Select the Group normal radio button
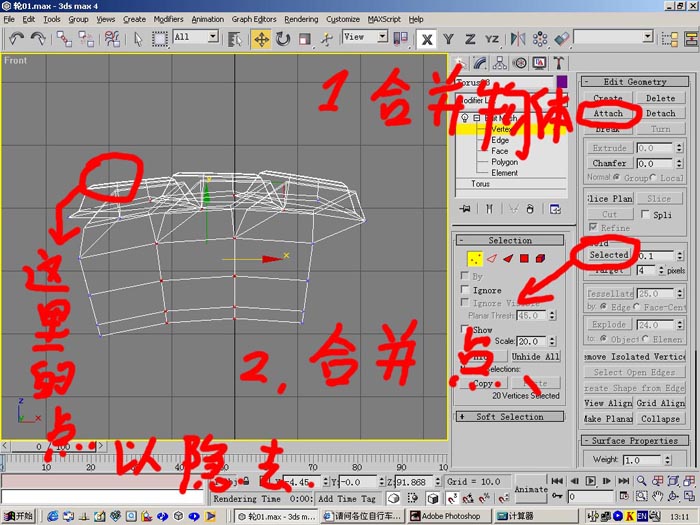This screenshot has width=700, height=525. pyautogui.click(x=617, y=177)
